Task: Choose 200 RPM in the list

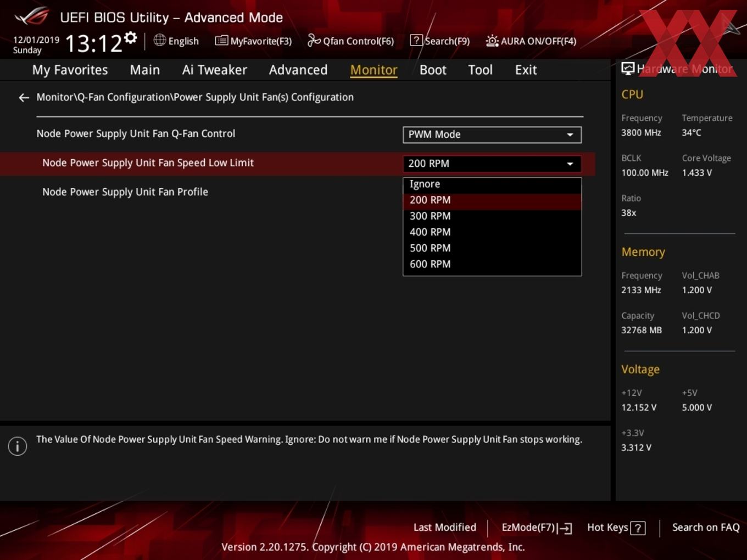Action: (x=492, y=200)
